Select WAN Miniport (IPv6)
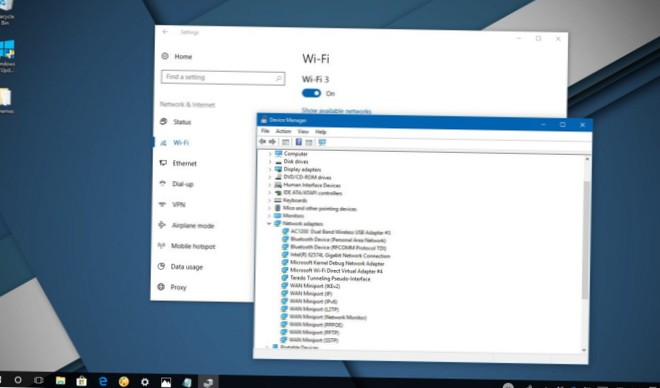 pos(313,301)
